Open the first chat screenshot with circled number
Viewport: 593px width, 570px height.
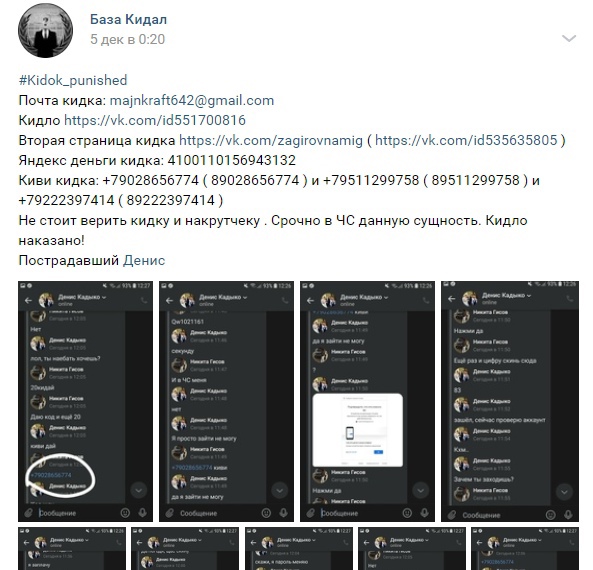point(85,401)
